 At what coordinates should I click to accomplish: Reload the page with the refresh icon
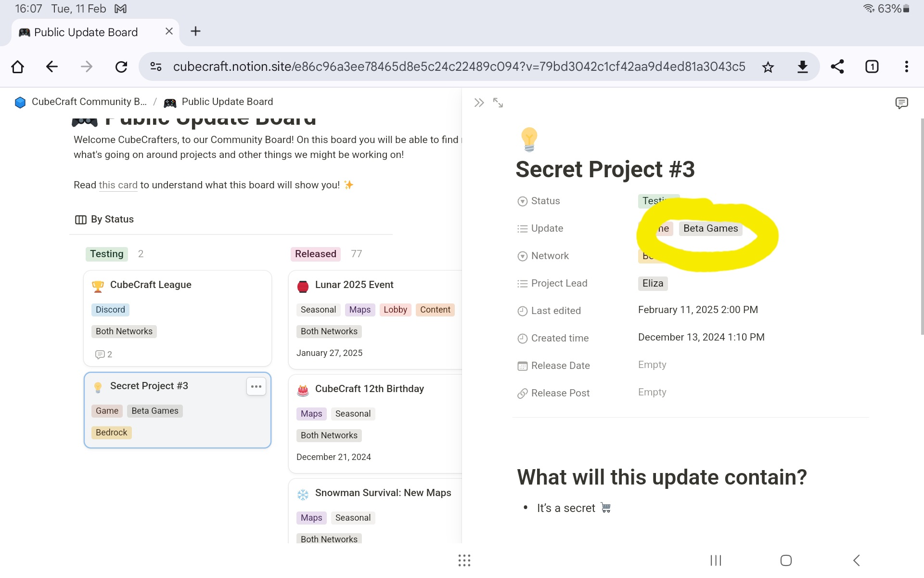(x=121, y=66)
